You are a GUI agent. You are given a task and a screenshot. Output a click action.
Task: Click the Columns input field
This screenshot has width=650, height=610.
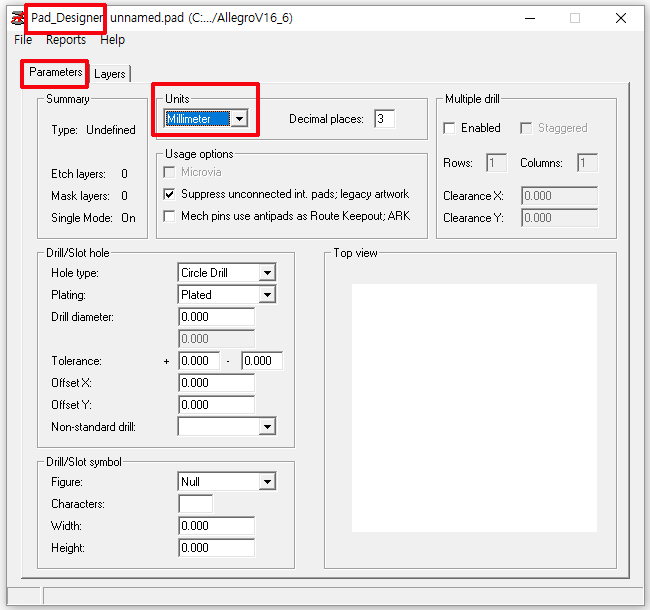pyautogui.click(x=587, y=162)
